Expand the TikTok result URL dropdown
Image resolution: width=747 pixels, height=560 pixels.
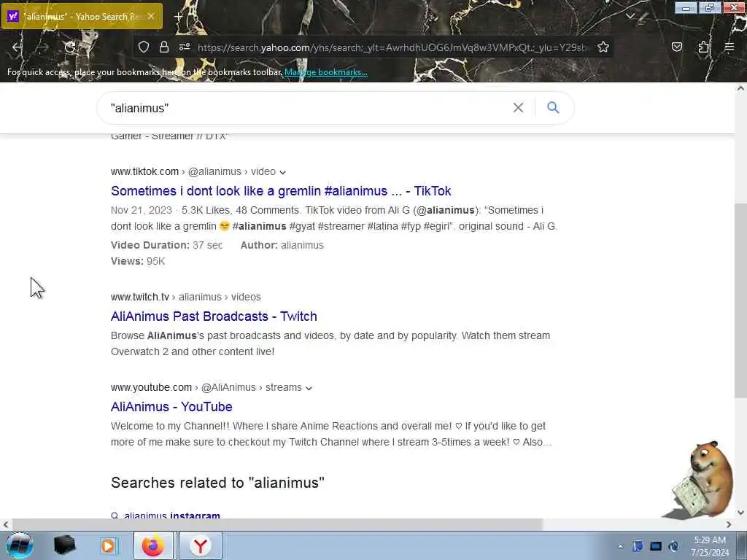click(x=282, y=172)
